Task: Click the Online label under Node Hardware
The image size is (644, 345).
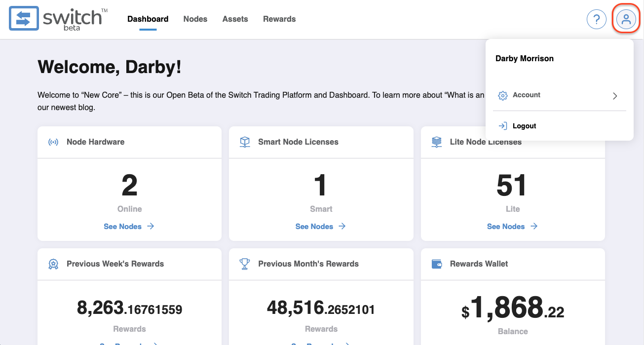Action: point(129,209)
